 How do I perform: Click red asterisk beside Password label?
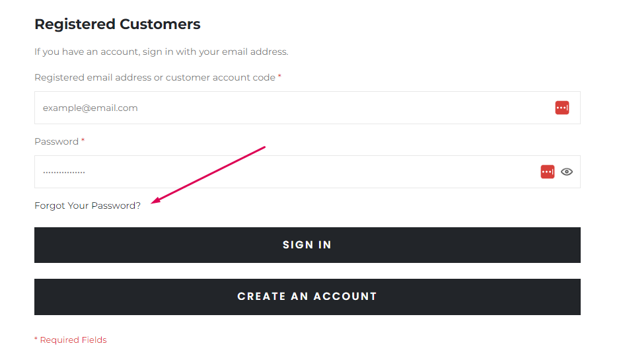[x=83, y=140]
